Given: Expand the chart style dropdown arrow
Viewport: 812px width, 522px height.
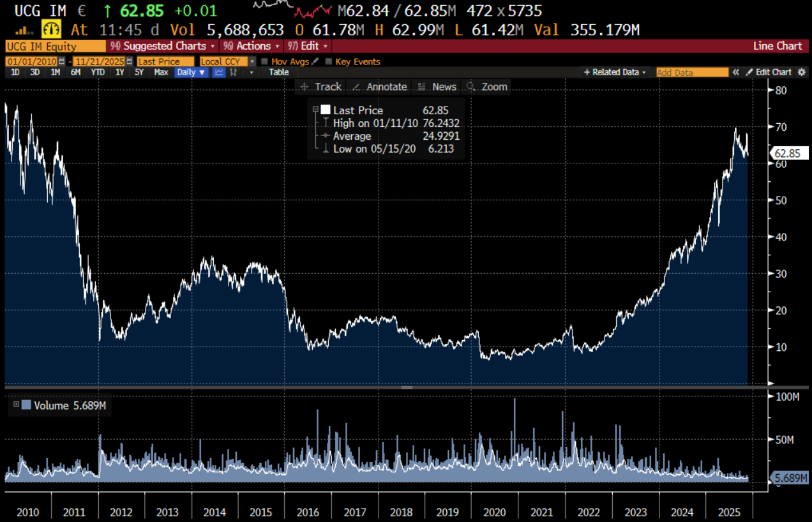Looking at the screenshot, I should pos(252,72).
